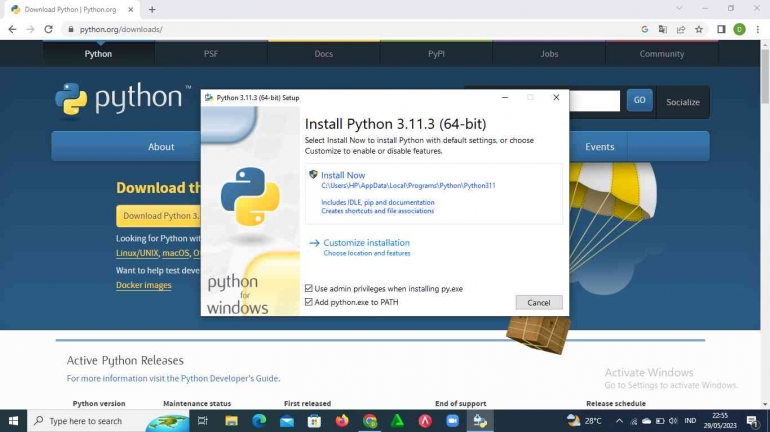Click the site lock icon
Viewport: 770px width, 432px height.
click(x=71, y=29)
